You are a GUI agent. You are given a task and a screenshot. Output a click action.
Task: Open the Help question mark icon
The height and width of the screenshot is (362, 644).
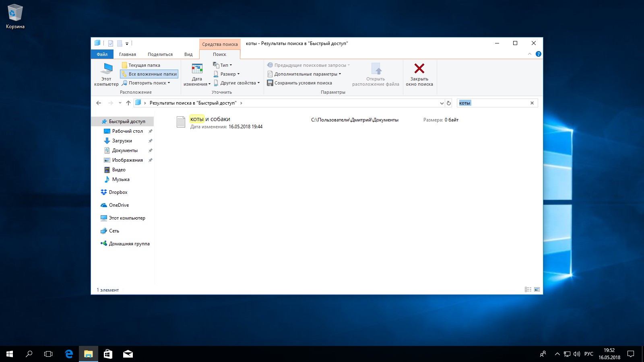tap(538, 54)
